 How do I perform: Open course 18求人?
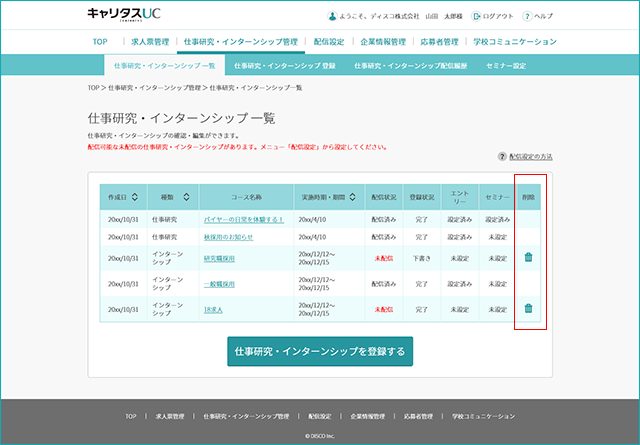point(213,310)
